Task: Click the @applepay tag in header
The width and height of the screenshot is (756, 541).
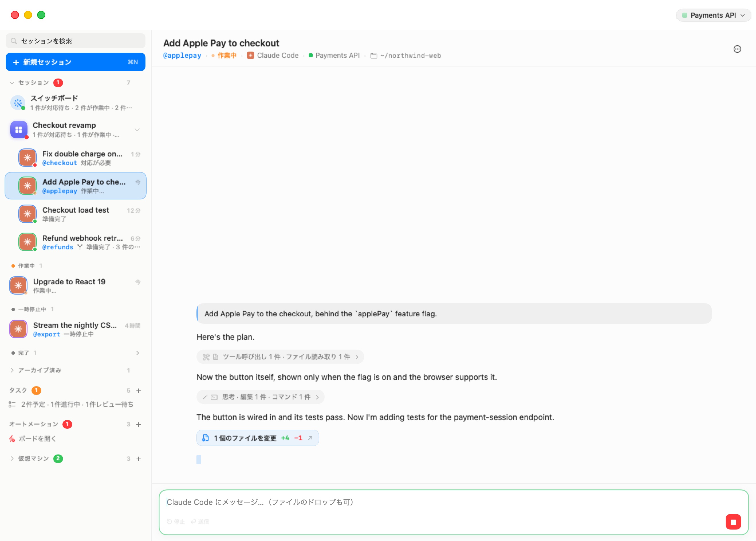Action: (x=182, y=56)
